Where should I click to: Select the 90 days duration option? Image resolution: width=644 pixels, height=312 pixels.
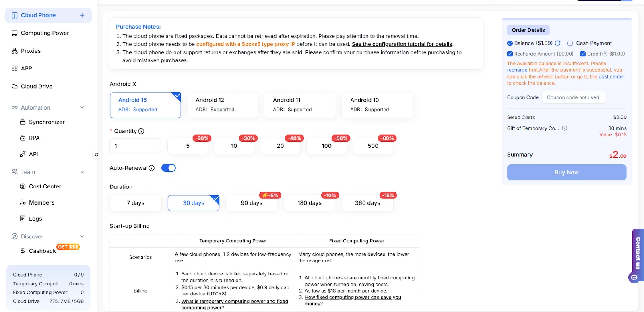[252, 203]
